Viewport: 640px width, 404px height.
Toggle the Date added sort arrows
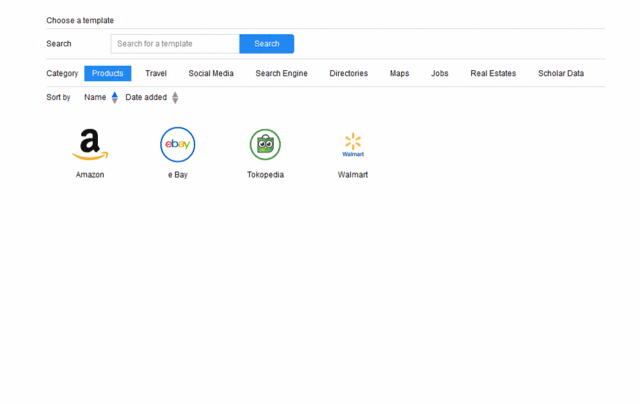point(175,98)
